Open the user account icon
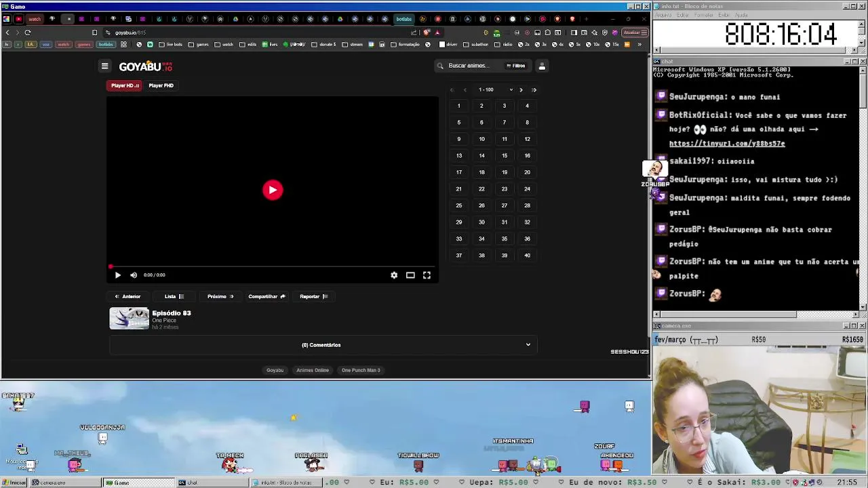868x488 pixels. click(542, 66)
